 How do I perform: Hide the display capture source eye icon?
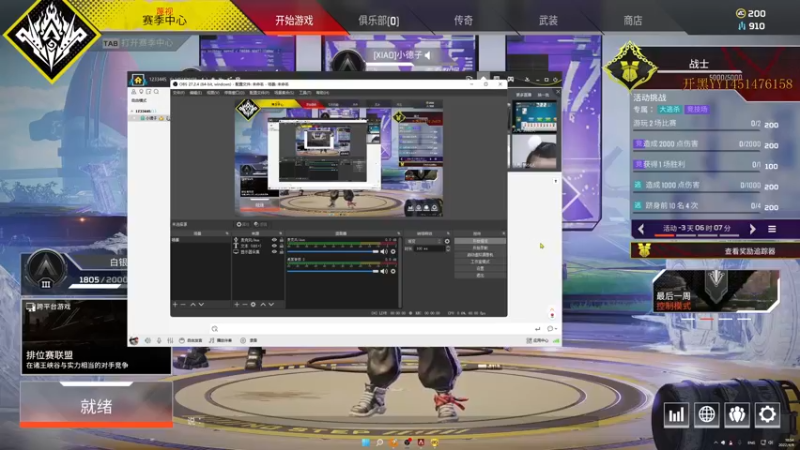274,252
